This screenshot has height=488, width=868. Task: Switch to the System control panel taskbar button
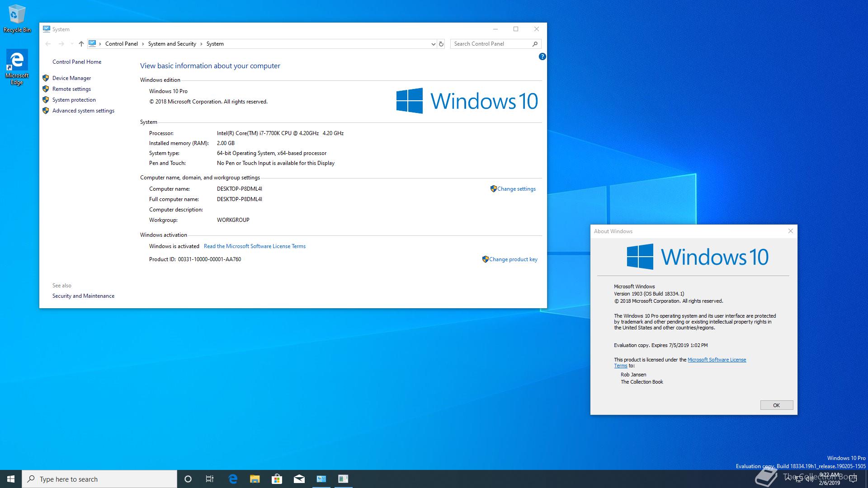(x=321, y=479)
